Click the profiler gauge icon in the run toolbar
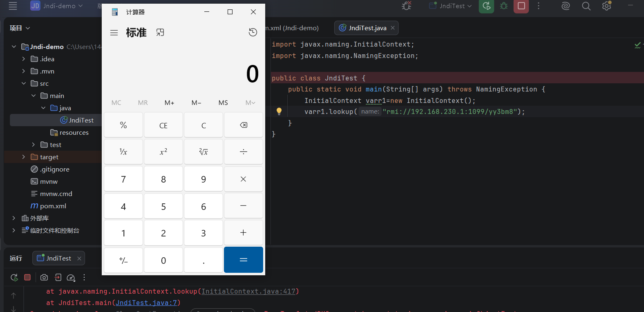644x312 pixels. click(71, 278)
